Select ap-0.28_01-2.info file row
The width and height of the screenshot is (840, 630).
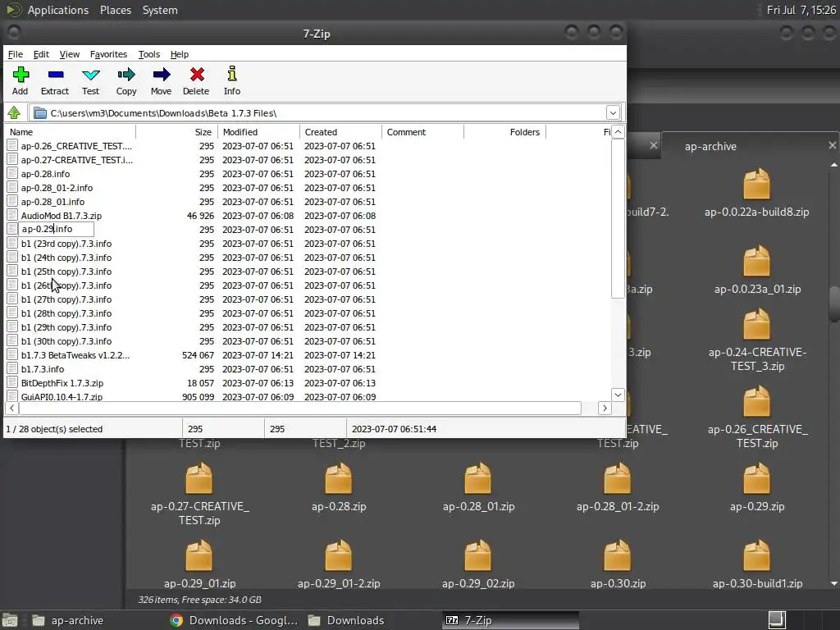tap(308, 188)
